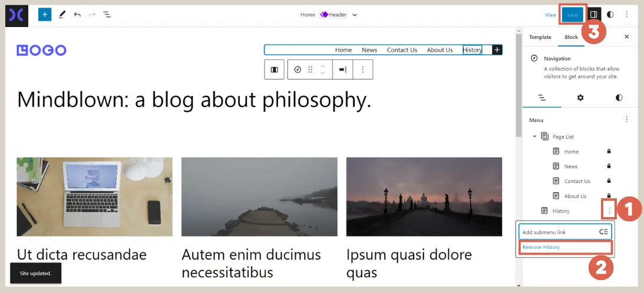The image size is (644, 293).
Task: Toggle the settings sidebar panel icon
Action: click(x=593, y=15)
